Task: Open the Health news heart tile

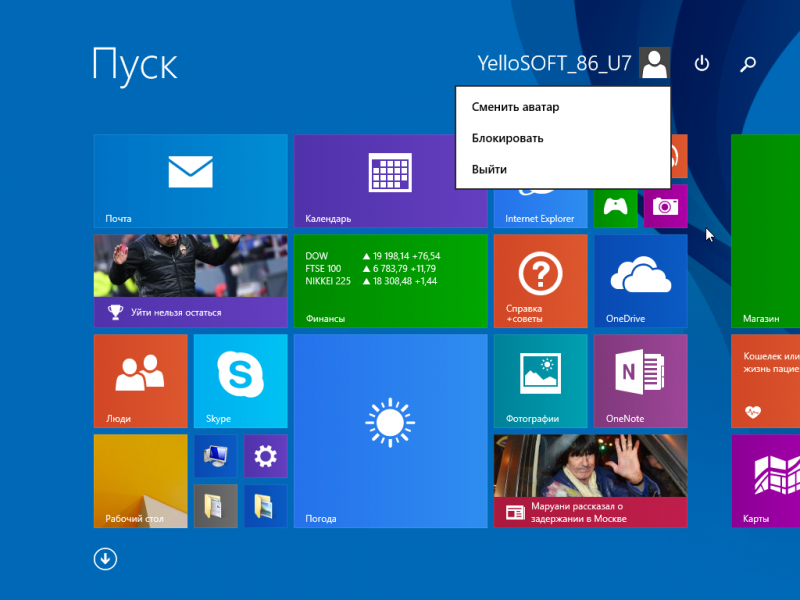Action: coord(765,381)
